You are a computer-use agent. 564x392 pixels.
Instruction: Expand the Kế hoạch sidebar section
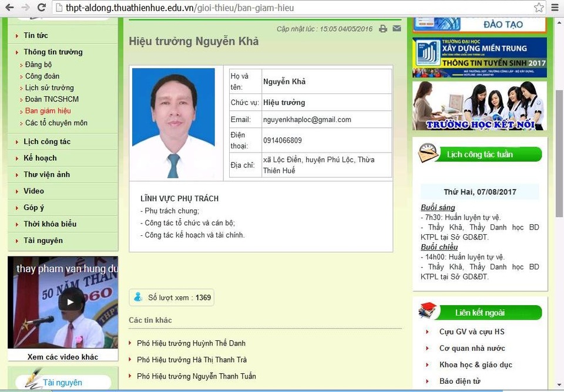coord(40,158)
